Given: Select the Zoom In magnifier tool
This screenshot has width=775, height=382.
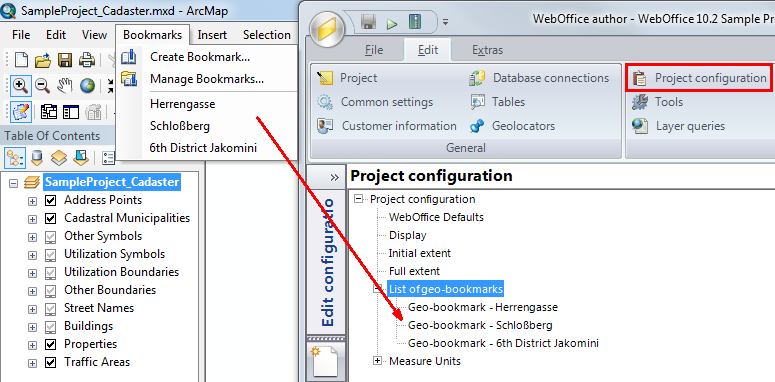Looking at the screenshot, I should click(20, 86).
